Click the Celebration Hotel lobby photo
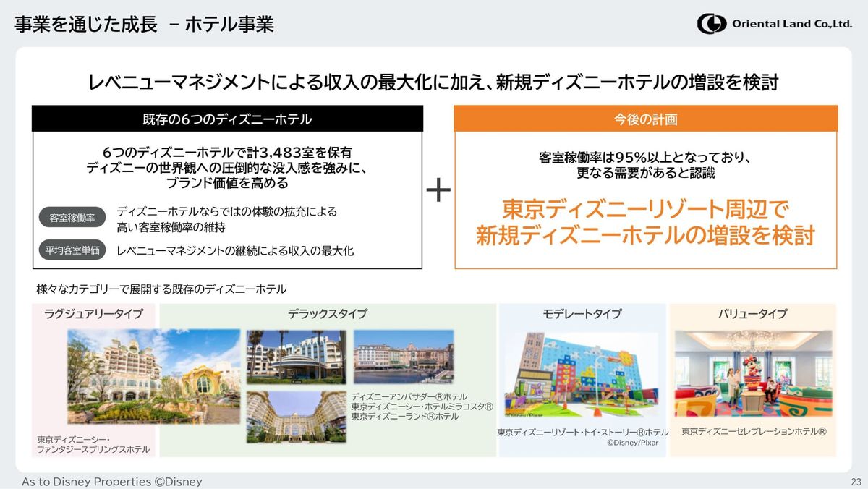The image size is (868, 489). 752,374
